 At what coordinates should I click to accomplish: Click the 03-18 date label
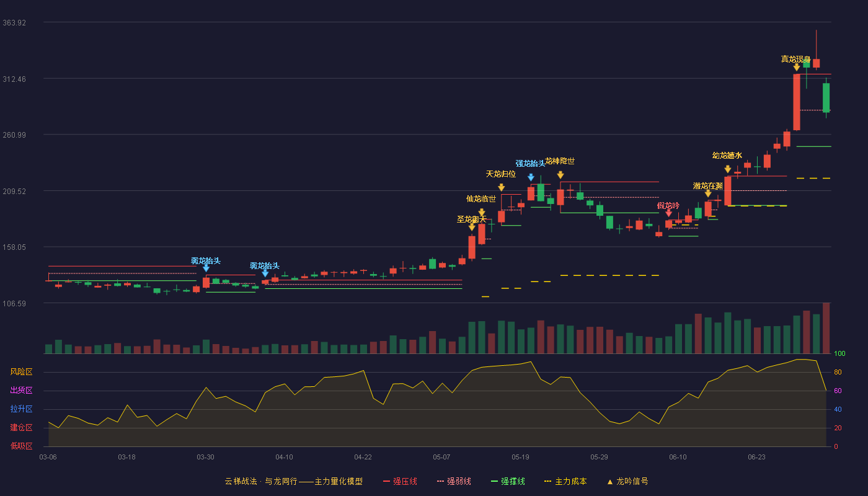[x=126, y=457]
